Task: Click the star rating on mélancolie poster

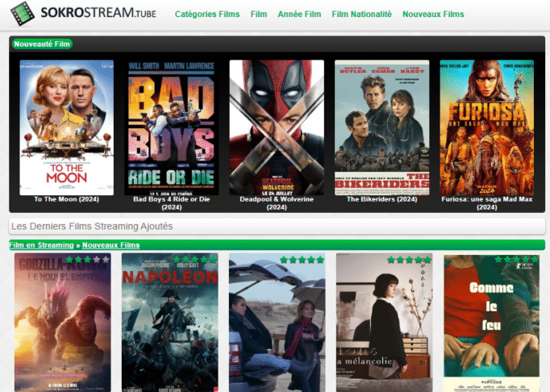Action: [x=410, y=260]
